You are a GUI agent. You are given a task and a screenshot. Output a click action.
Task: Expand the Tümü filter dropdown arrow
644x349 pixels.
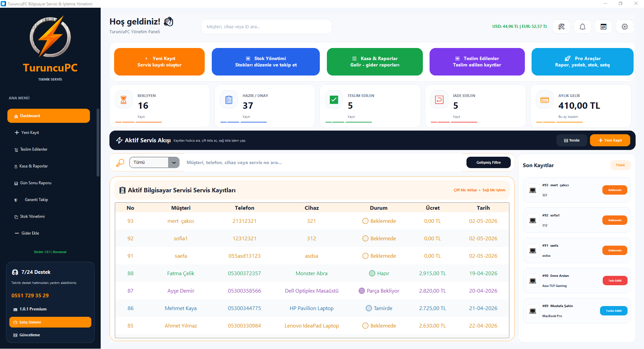174,162
